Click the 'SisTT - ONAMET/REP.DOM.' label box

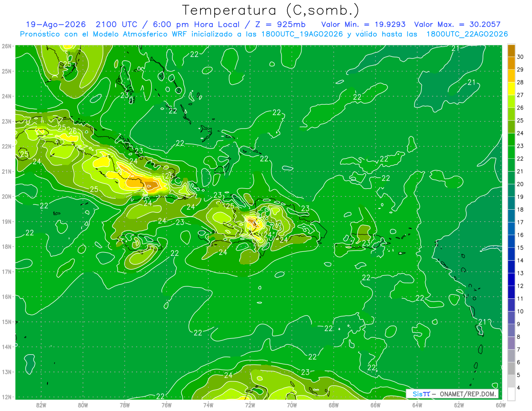click(x=452, y=394)
